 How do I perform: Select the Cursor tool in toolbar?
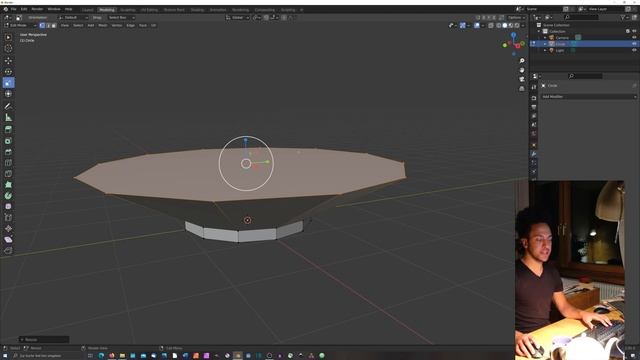[x=8, y=49]
